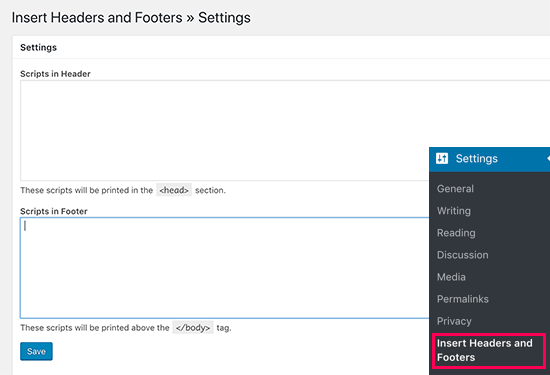Click the Scripts in Footer label
The width and height of the screenshot is (550, 375).
click(54, 211)
